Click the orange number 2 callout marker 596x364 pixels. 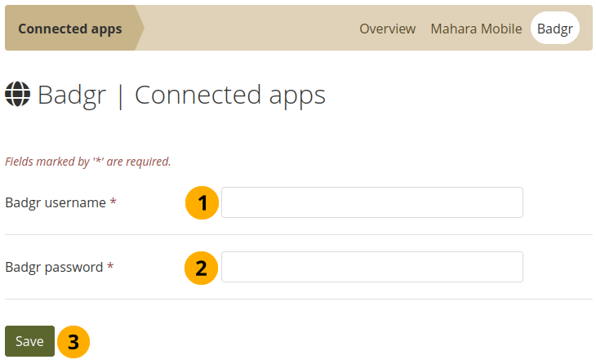coord(202,267)
